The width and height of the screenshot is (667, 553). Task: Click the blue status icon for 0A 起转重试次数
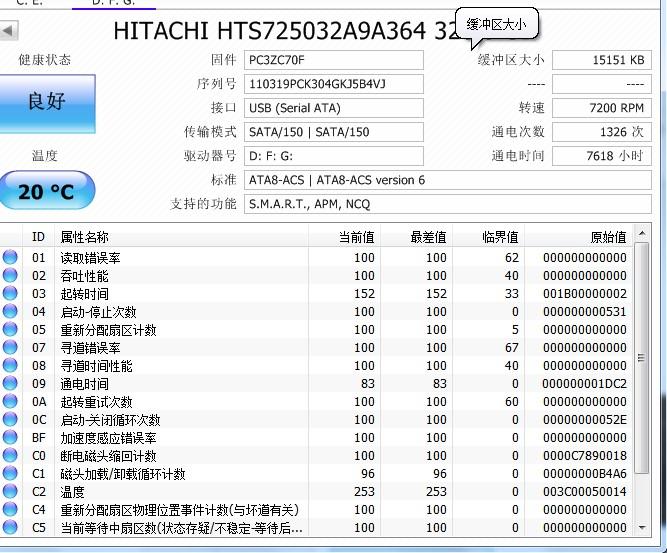[10, 401]
